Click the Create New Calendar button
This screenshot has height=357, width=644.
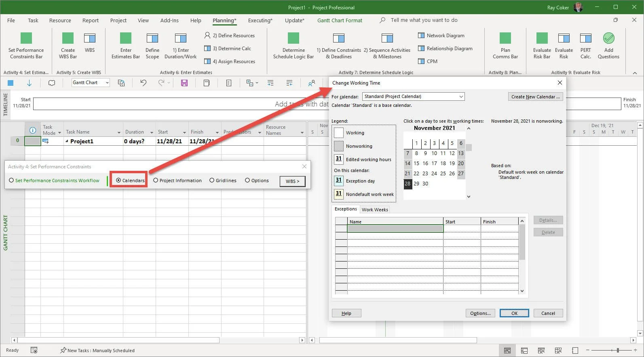pyautogui.click(x=535, y=97)
